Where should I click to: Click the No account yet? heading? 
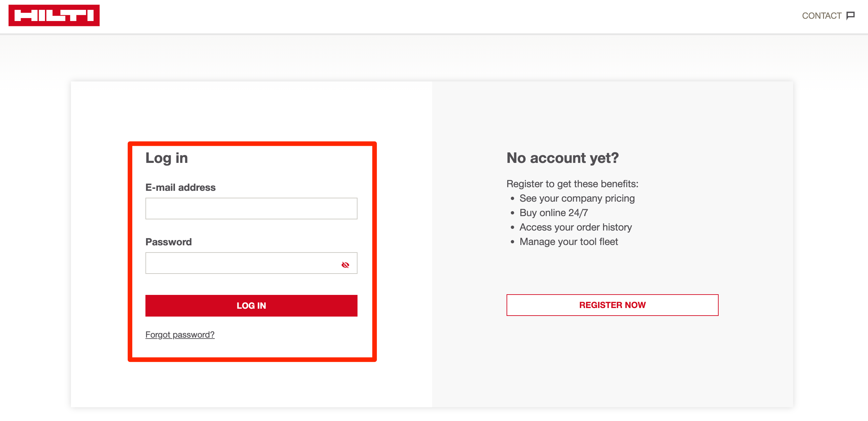562,158
